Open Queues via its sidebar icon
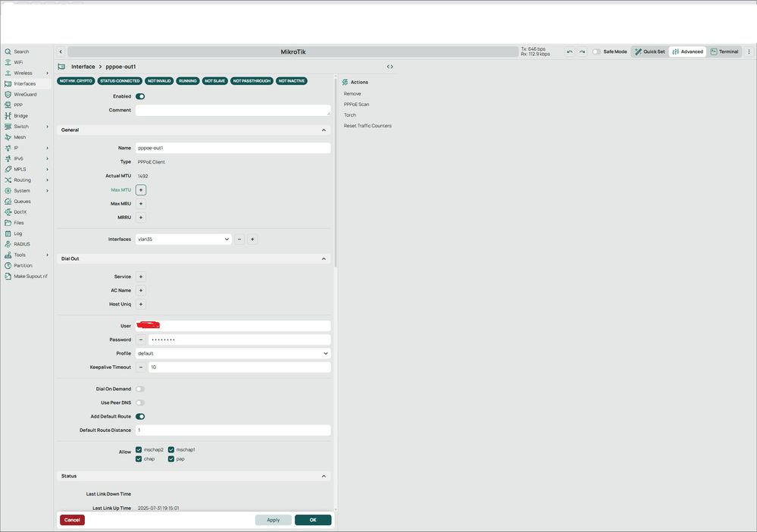 point(8,202)
